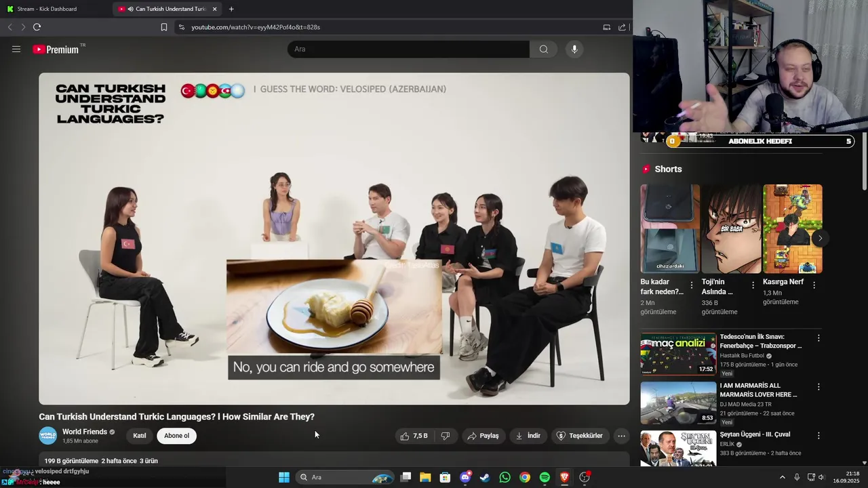Open options for Bu kadar fark neden Short
868x488 pixels.
point(692,285)
